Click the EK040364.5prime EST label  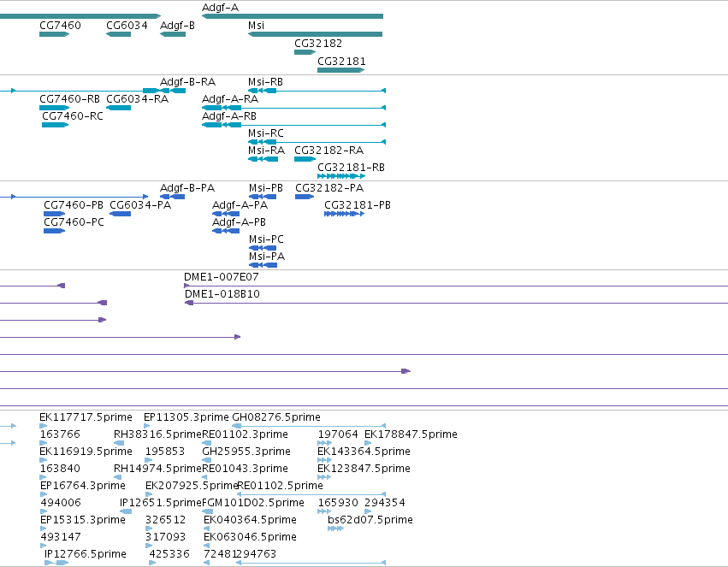[x=250, y=521]
